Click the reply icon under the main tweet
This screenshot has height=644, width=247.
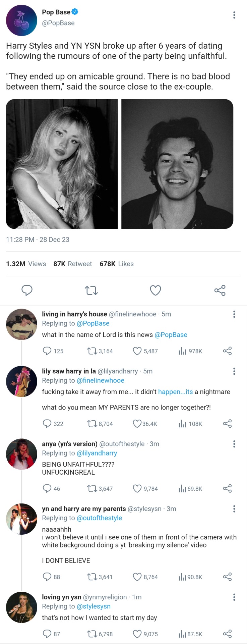click(27, 290)
